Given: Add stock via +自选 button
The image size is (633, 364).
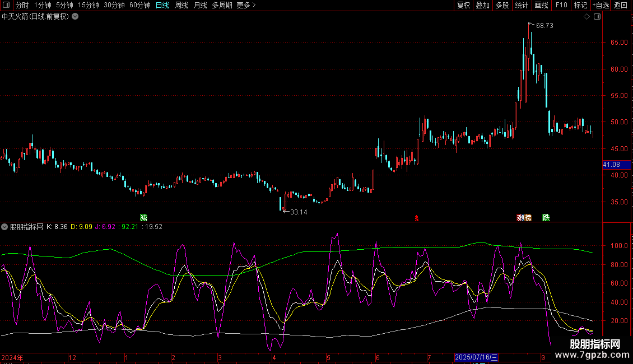Looking at the screenshot, I should pos(600,5).
